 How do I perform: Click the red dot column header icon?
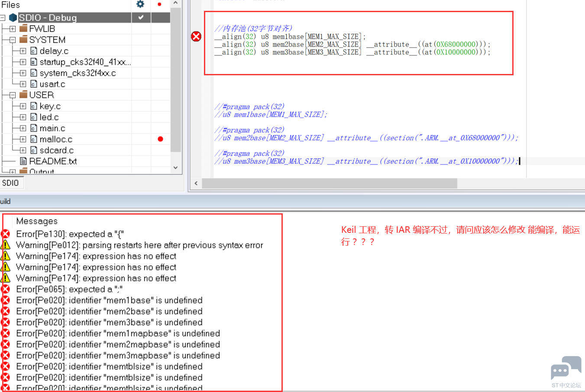point(159,4)
